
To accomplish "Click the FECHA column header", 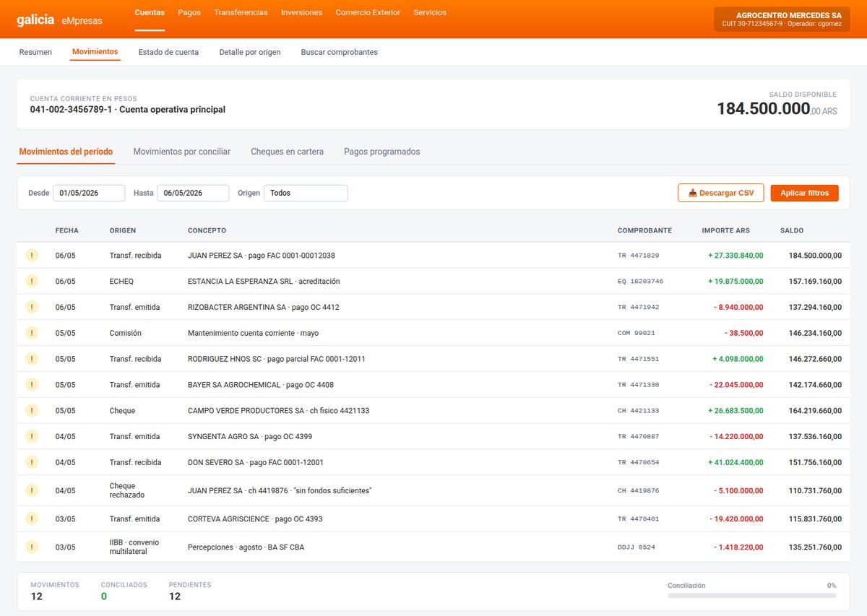I will click(67, 230).
